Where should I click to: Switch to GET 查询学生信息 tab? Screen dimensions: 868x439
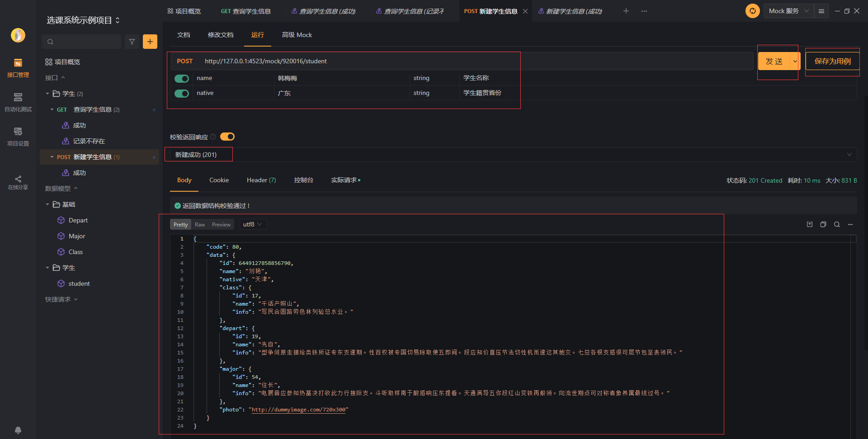(246, 11)
